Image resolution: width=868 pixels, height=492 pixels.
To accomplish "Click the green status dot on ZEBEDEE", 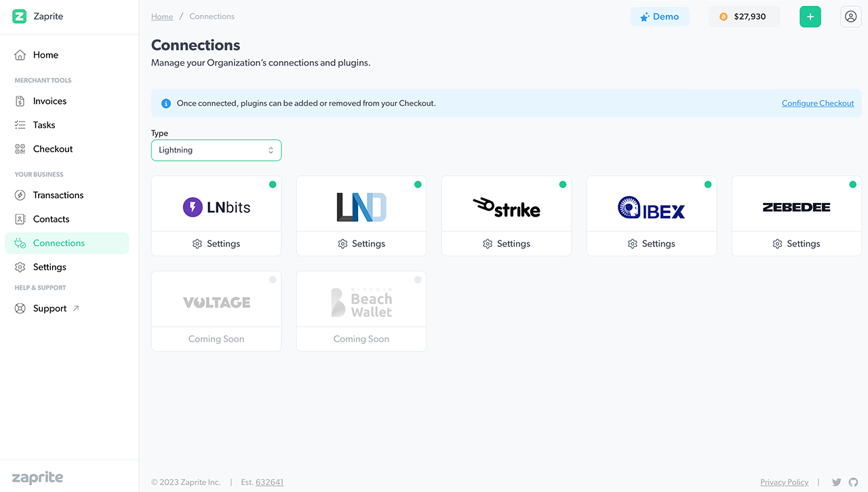I will [853, 185].
